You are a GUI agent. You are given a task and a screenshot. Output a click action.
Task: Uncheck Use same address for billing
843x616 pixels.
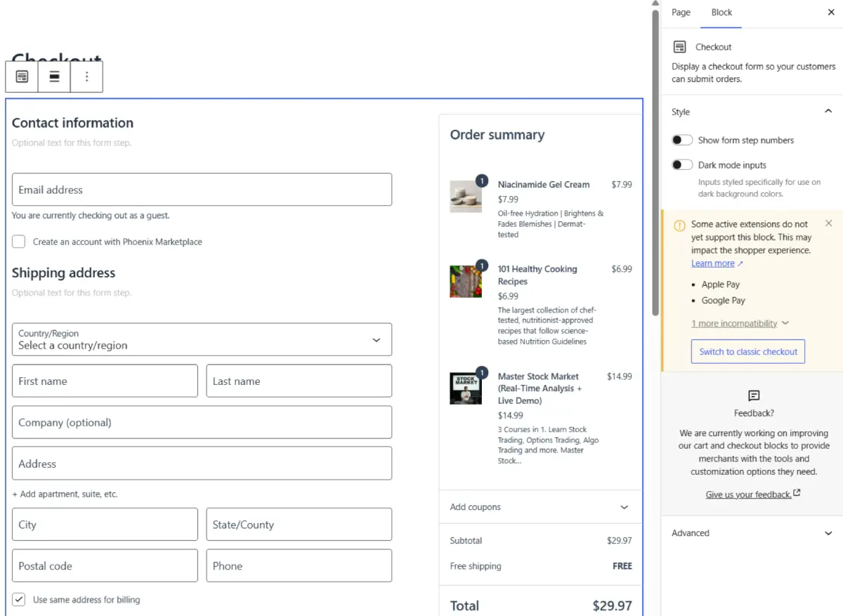click(19, 600)
